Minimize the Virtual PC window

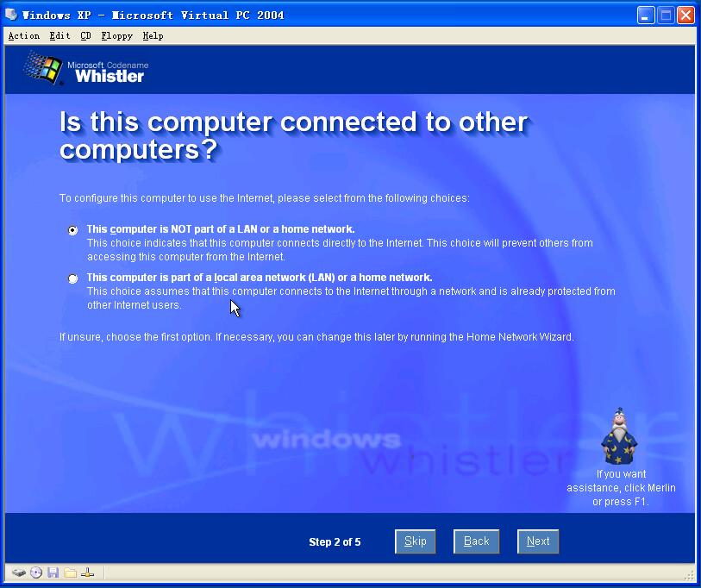[646, 16]
